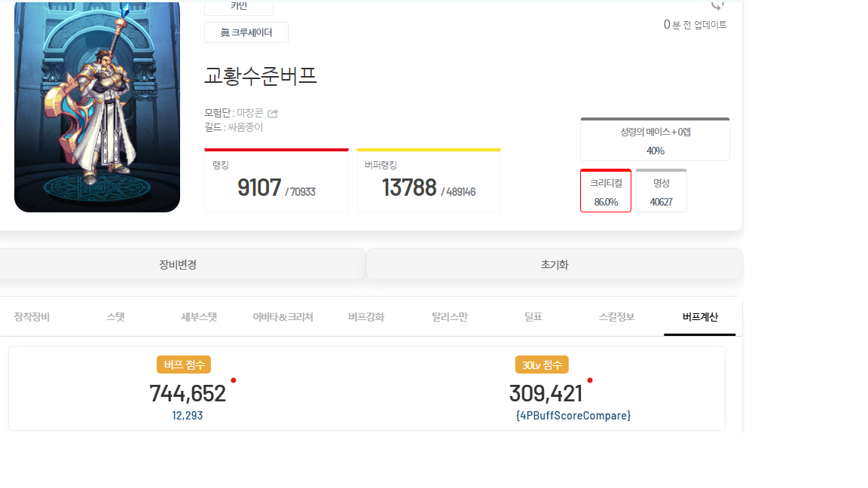Click the 랭킹 9107 card
Viewport: 868px width, 488px height.
coord(277,181)
